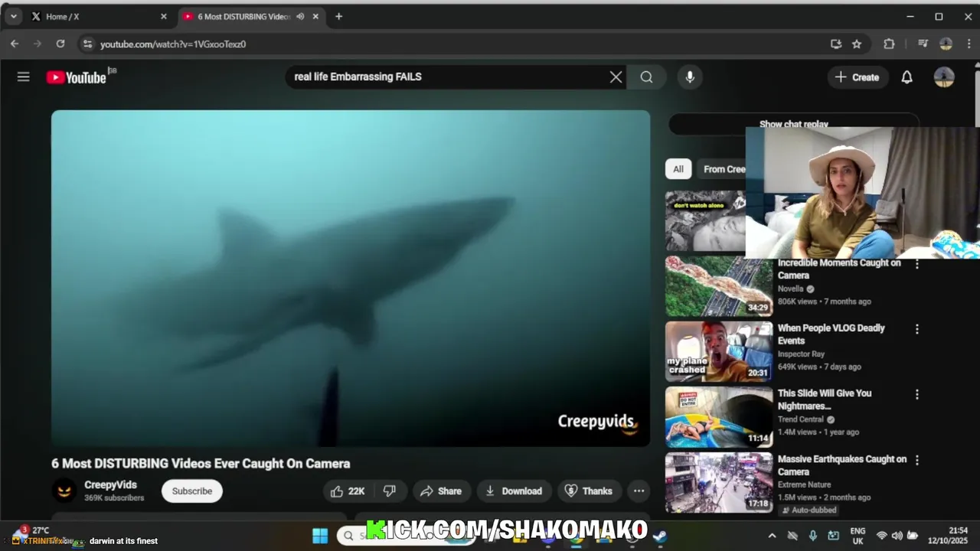Screen dimensions: 980x551
Task: Open CreepyVids channel name link
Action: point(110,485)
